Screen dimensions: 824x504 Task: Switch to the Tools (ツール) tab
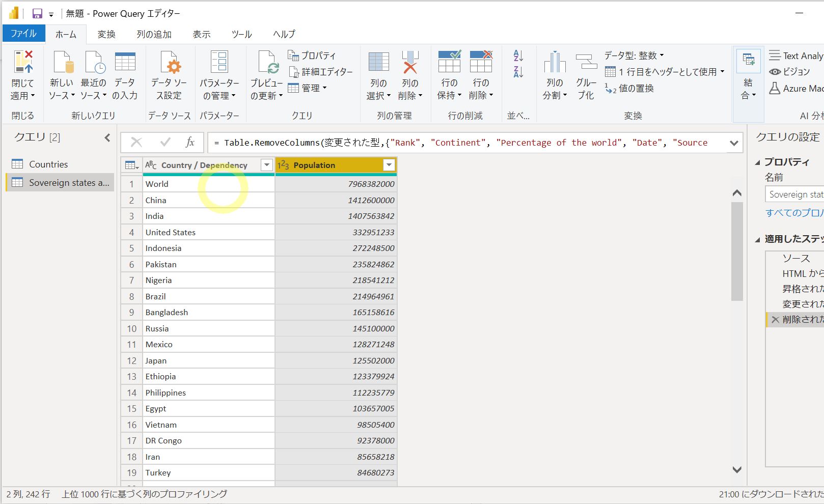(x=241, y=34)
